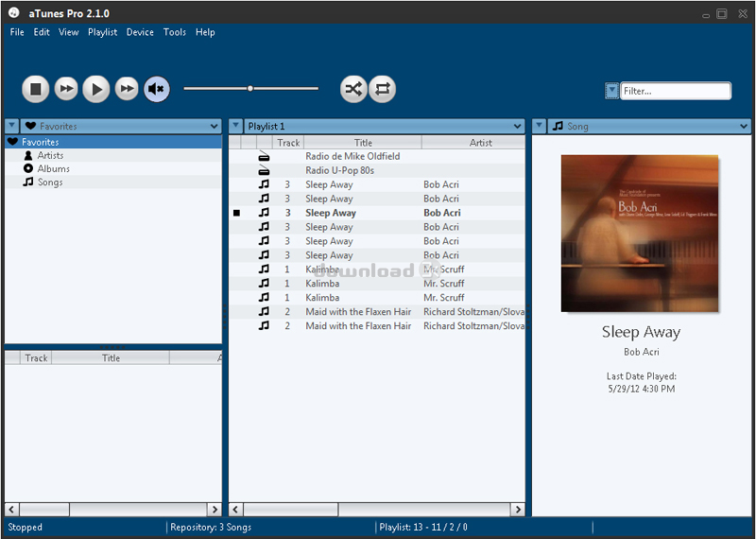Click the Artists person icon
756x539 pixels.
coord(28,155)
